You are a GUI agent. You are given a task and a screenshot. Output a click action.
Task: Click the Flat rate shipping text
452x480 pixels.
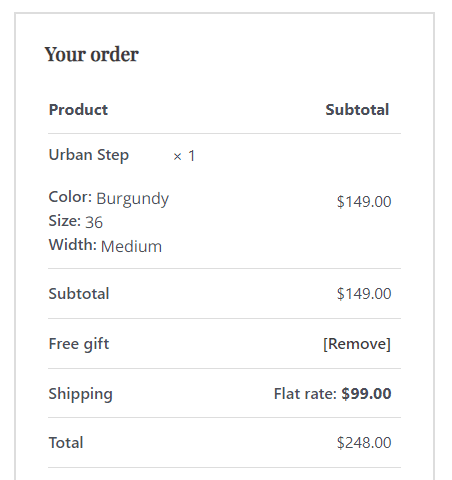(x=305, y=394)
